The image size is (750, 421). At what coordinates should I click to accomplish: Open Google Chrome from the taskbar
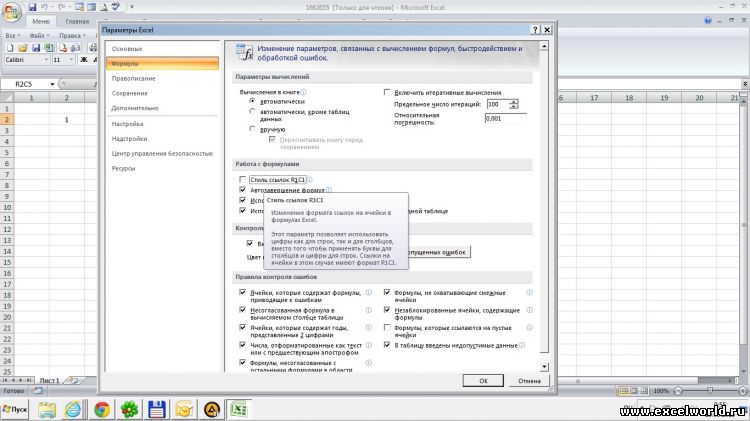[x=102, y=410]
